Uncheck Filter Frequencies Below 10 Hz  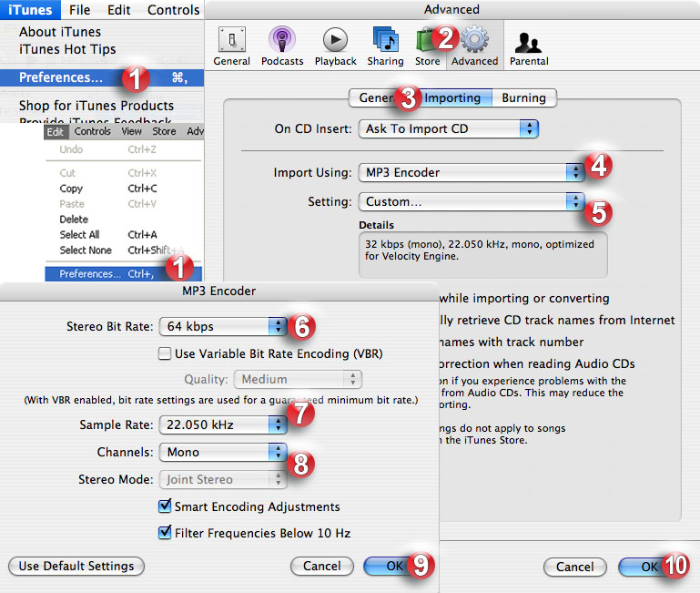[165, 533]
